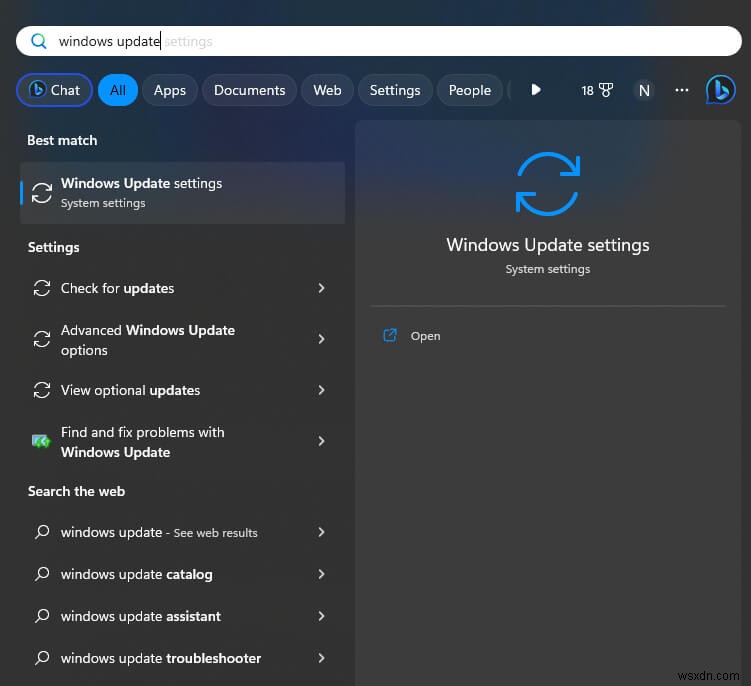Viewport: 751px width, 686px height.
Task: Open Windows Update settings best match
Action: click(182, 193)
